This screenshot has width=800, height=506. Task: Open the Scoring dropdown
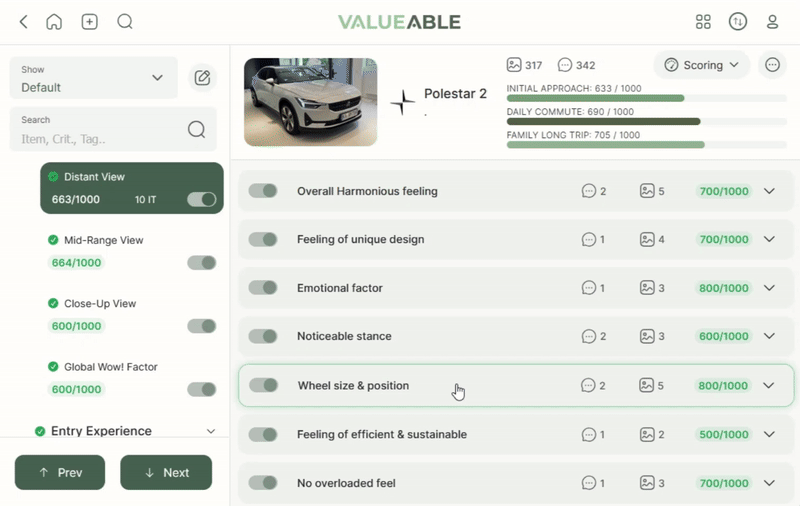(702, 65)
